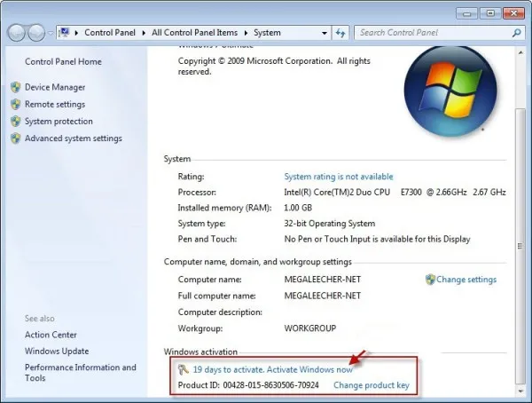The height and width of the screenshot is (403, 532).
Task: Click the shield icon beside Change settings
Action: [x=430, y=280]
